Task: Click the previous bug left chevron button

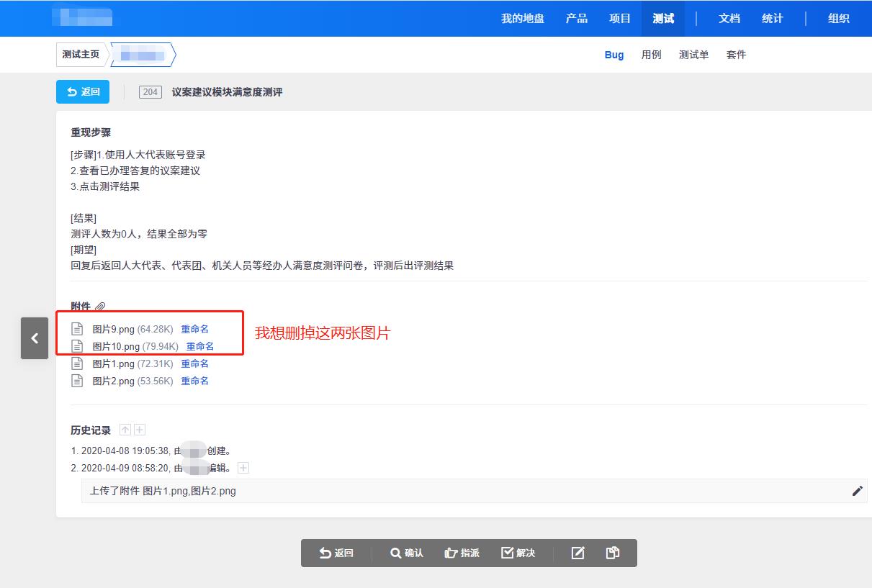Action: [35, 338]
